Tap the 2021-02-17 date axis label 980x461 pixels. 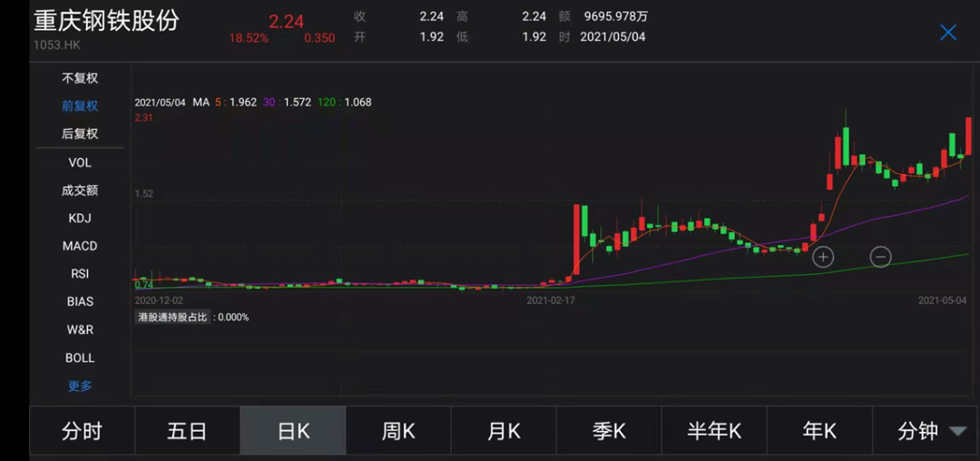551,300
